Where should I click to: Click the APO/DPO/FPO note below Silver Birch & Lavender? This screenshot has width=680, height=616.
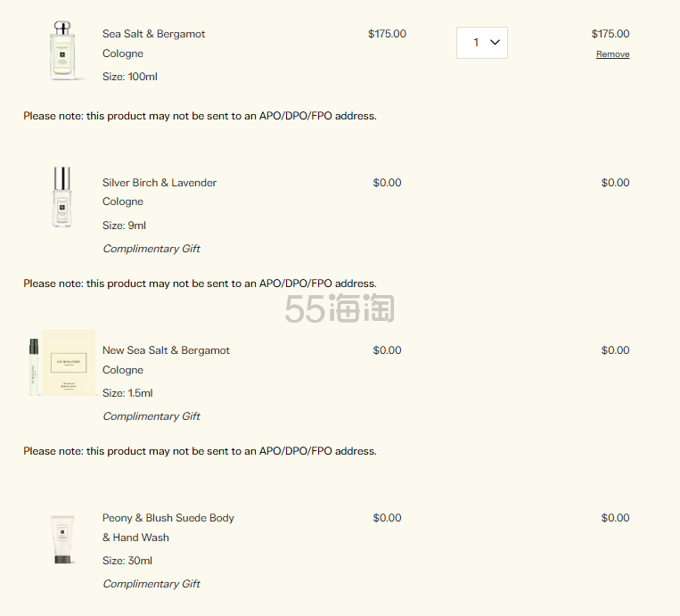[x=200, y=283]
